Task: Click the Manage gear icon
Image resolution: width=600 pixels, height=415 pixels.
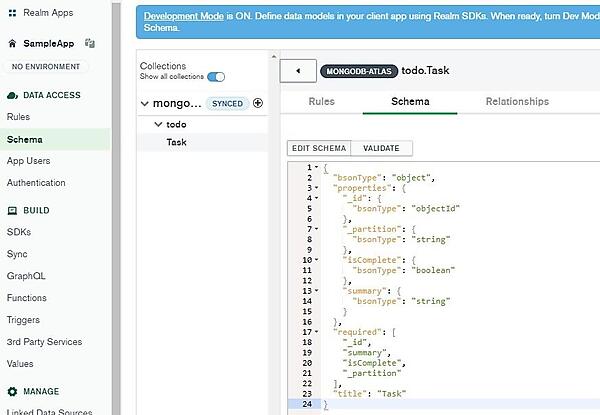Action: pos(13,391)
